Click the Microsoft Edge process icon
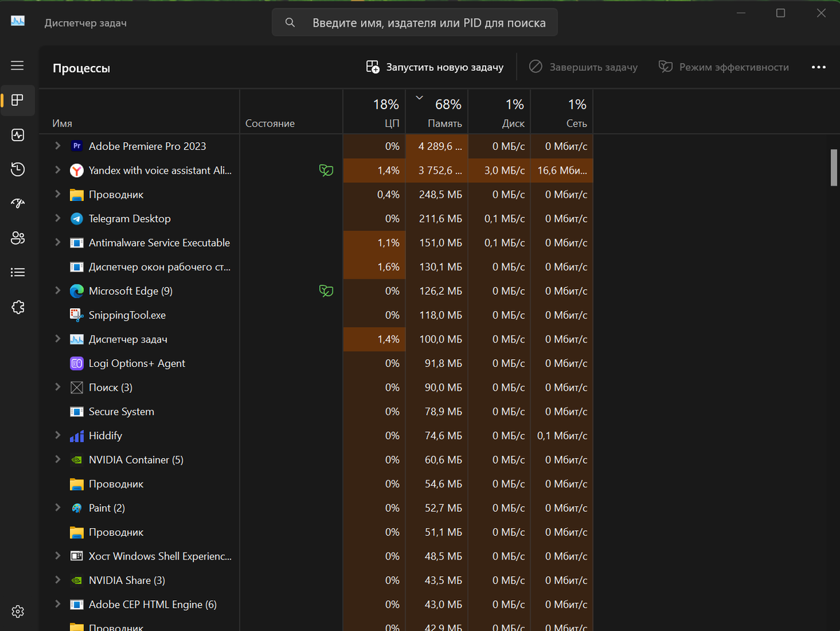The height and width of the screenshot is (631, 840). pyautogui.click(x=77, y=291)
